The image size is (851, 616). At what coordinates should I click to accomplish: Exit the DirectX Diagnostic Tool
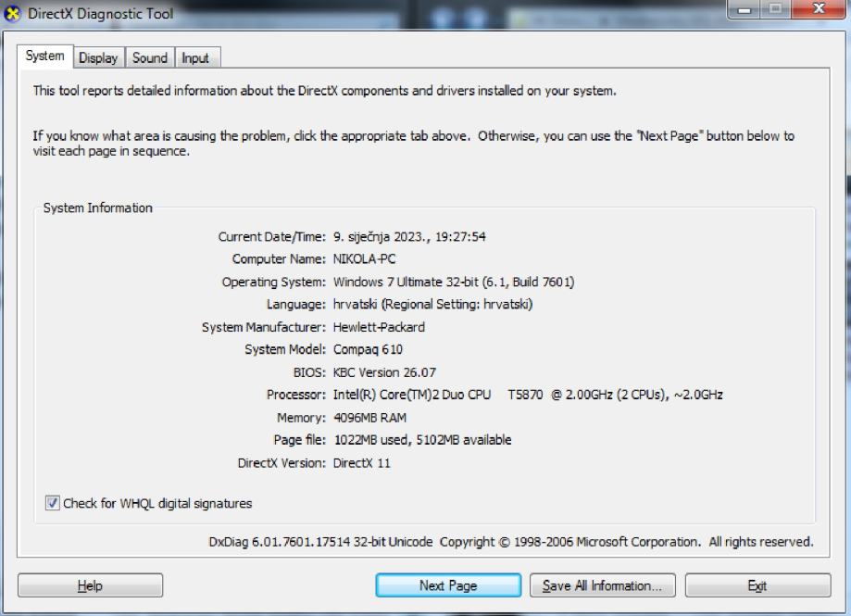[x=757, y=585]
